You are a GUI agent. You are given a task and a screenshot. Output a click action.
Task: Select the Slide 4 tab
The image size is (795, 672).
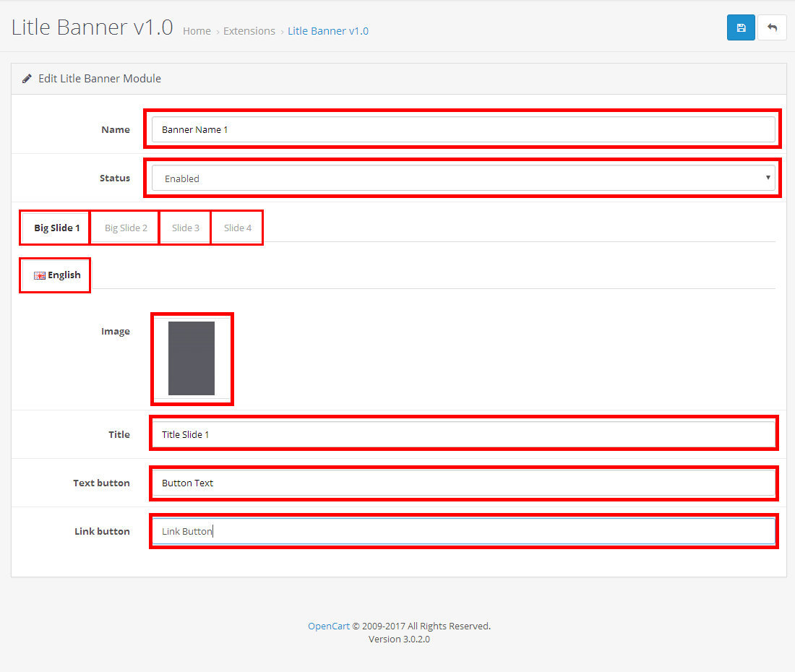coord(238,228)
